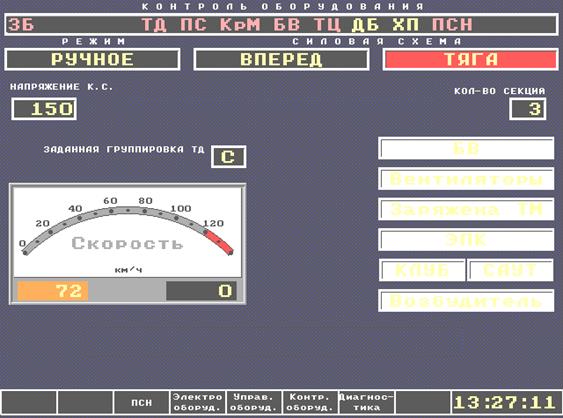The height and width of the screenshot is (418, 563).
Task: Click the БВ indicator panel on right
Action: [x=466, y=148]
